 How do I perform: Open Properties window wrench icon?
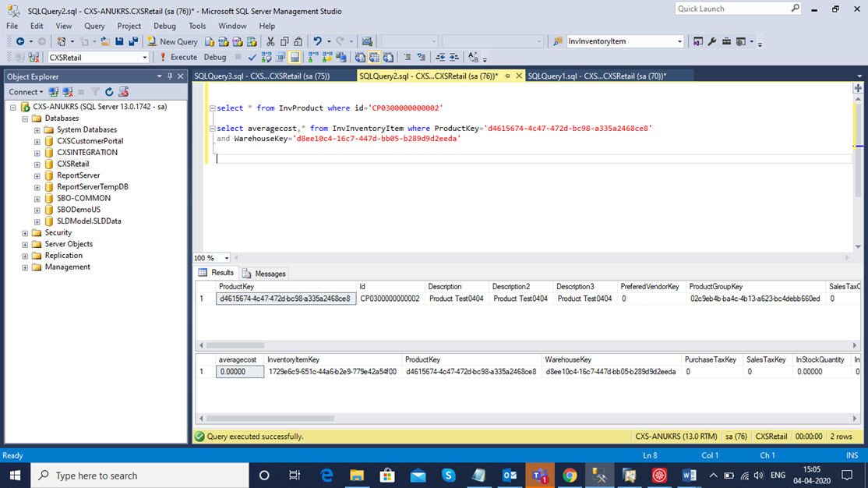pyautogui.click(x=712, y=41)
